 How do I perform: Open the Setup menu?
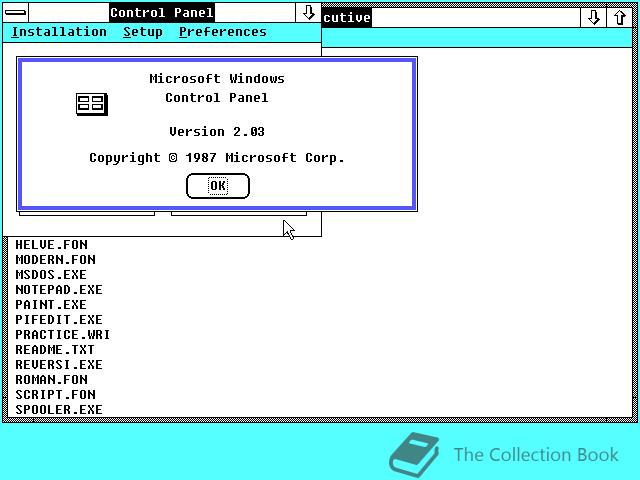143,32
